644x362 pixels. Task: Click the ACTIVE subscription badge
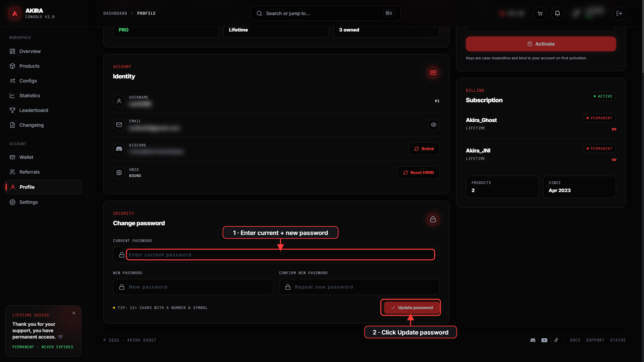click(x=603, y=96)
